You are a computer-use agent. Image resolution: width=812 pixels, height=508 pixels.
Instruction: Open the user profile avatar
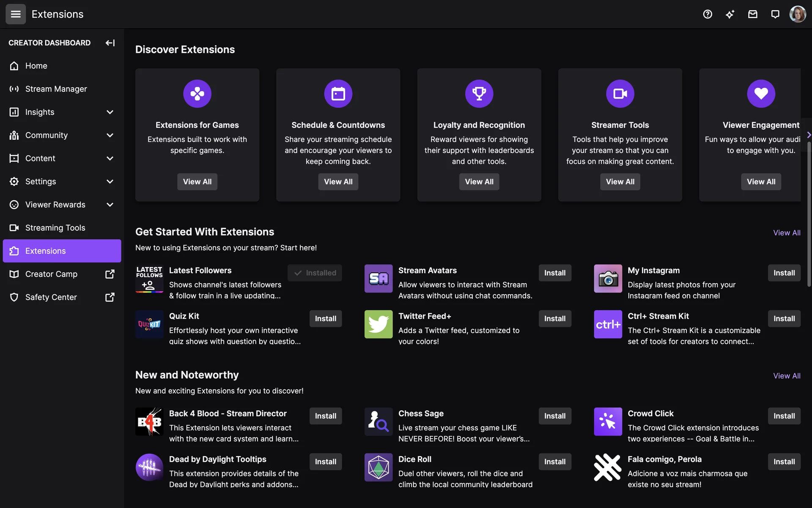click(798, 14)
